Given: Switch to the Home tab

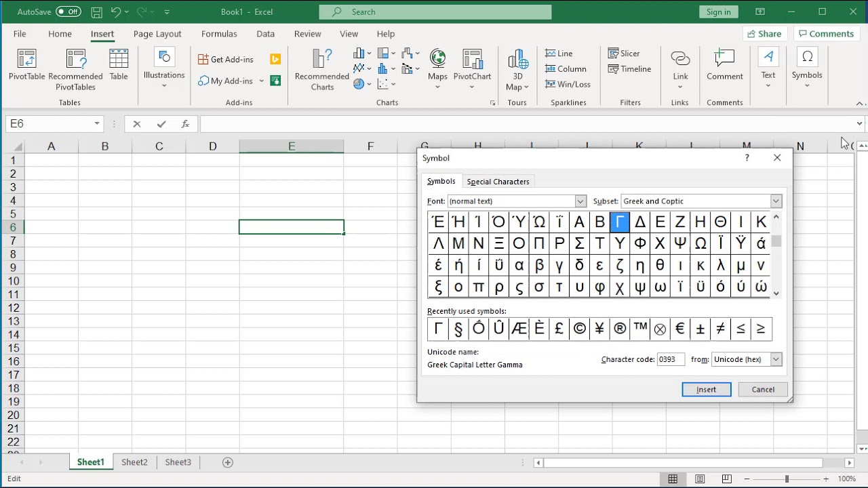Looking at the screenshot, I should tap(60, 34).
